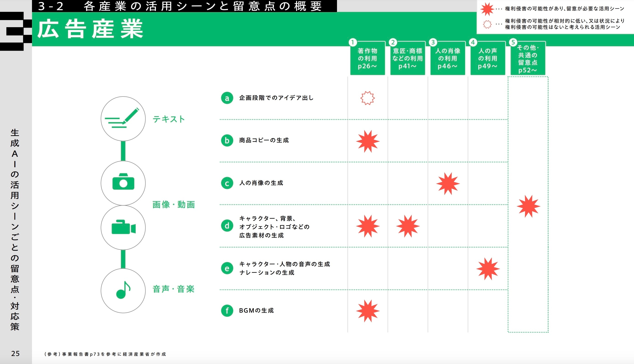Select the 人の声の利用 p49～ header
Viewport: 634px width, 364px height.
(x=487, y=58)
